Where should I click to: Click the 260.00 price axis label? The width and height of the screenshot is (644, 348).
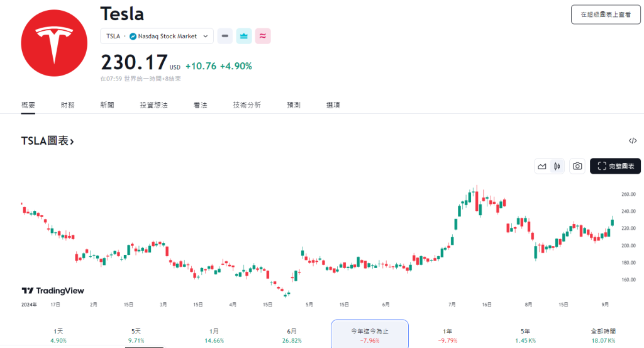coord(628,194)
